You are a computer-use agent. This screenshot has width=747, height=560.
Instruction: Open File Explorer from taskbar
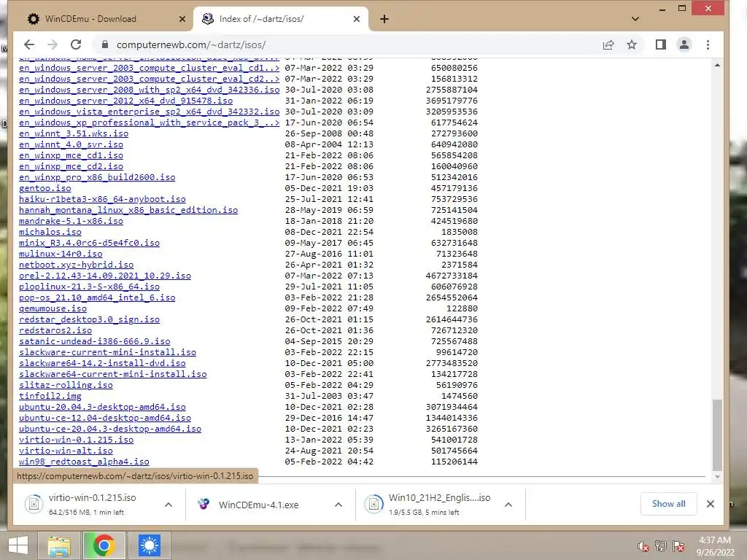coord(58,545)
